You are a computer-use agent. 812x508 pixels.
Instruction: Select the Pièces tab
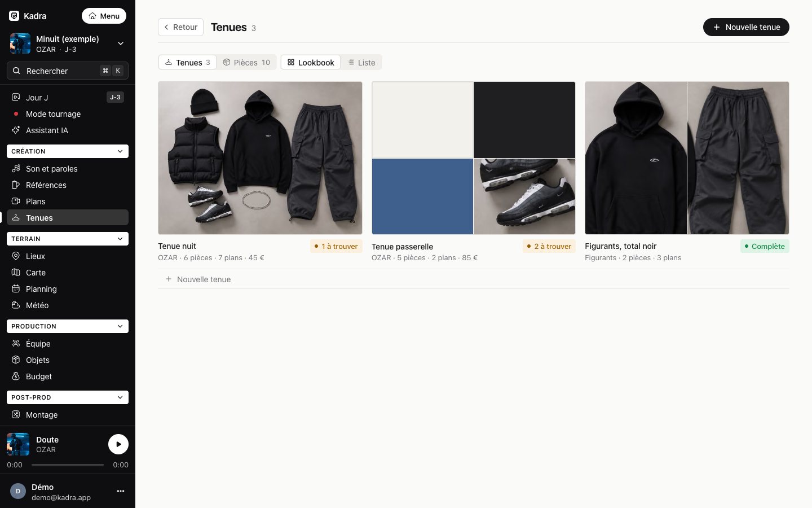coord(246,62)
